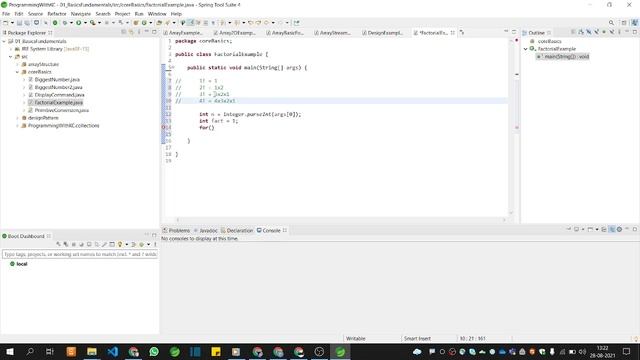Click the Boot Dashboard relaunch green icon in toolbar
Viewport: 640px width, 360px height.
(x=55, y=23)
